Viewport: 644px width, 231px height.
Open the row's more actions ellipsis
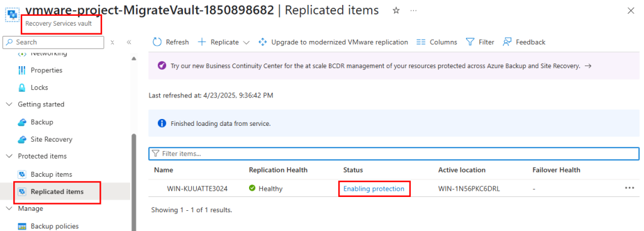[630, 188]
